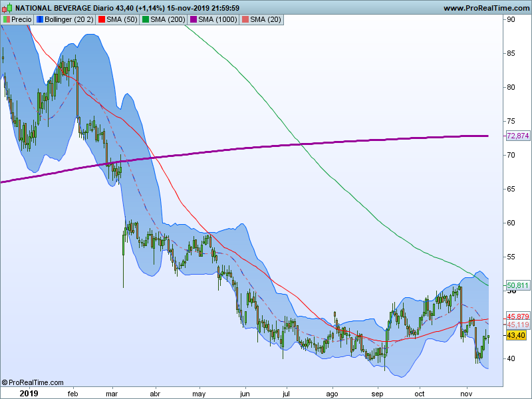
Task: Click the 85 price axis value
Action: (x=511, y=54)
